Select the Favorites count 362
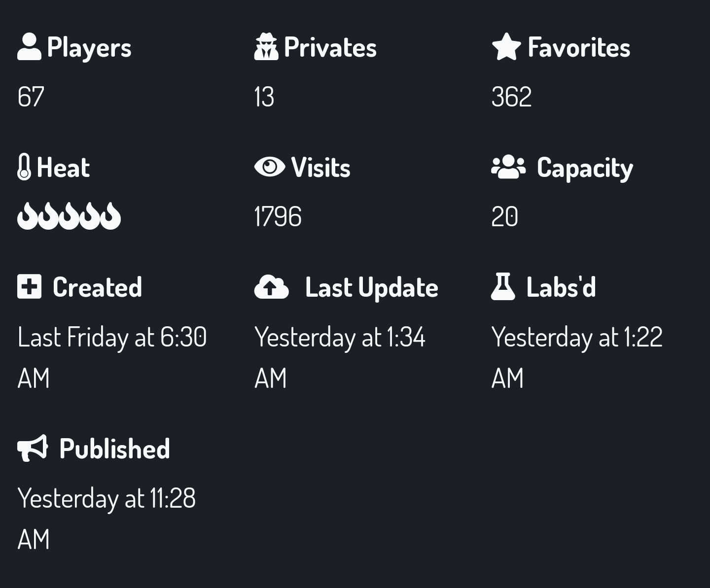The width and height of the screenshot is (710, 588). [x=511, y=97]
